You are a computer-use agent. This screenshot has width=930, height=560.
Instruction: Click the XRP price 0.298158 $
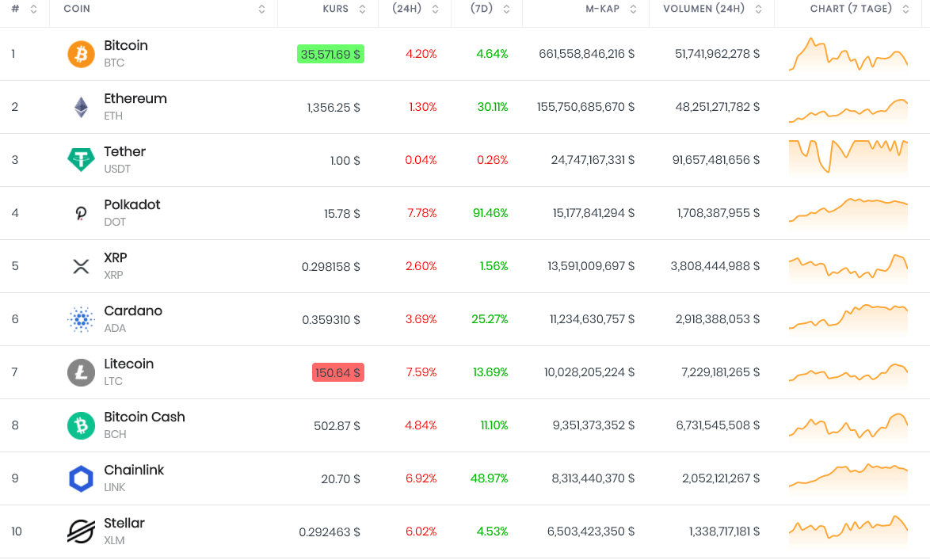pyautogui.click(x=331, y=266)
